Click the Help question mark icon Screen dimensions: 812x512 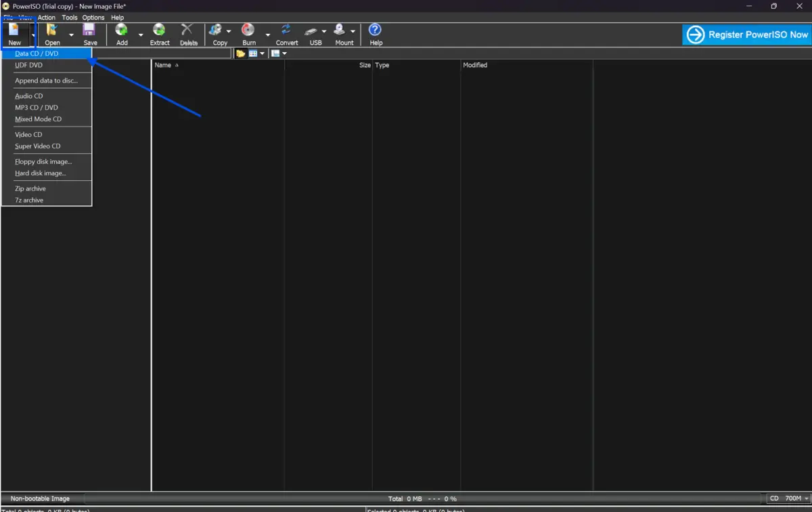click(375, 30)
